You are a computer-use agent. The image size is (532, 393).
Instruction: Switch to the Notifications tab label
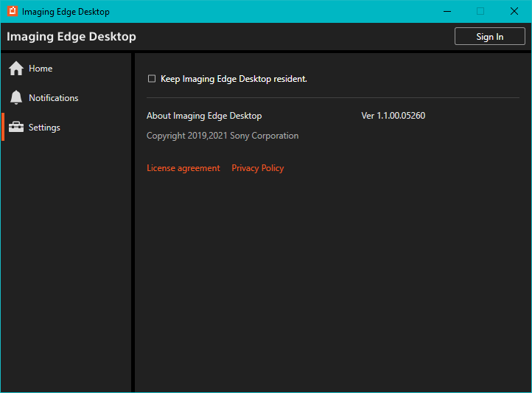(x=53, y=98)
